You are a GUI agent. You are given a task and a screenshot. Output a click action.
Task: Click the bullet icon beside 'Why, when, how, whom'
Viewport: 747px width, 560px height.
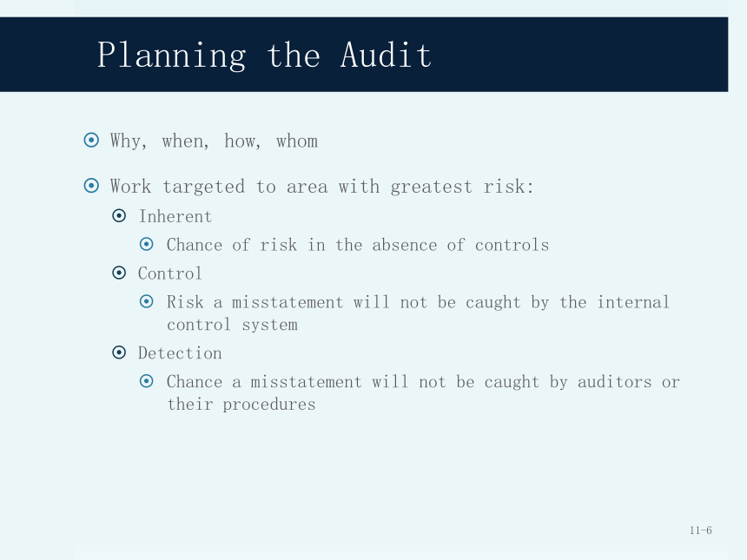91,140
